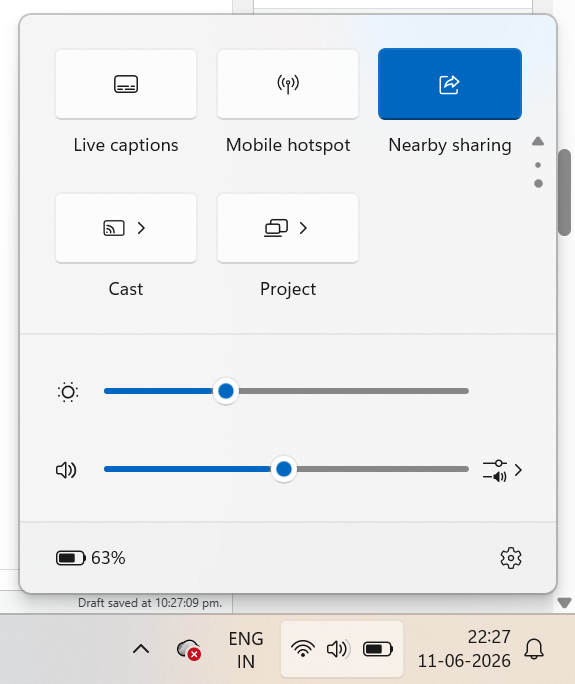Click the taskbar battery icon
The height and width of the screenshot is (684, 575).
378,649
